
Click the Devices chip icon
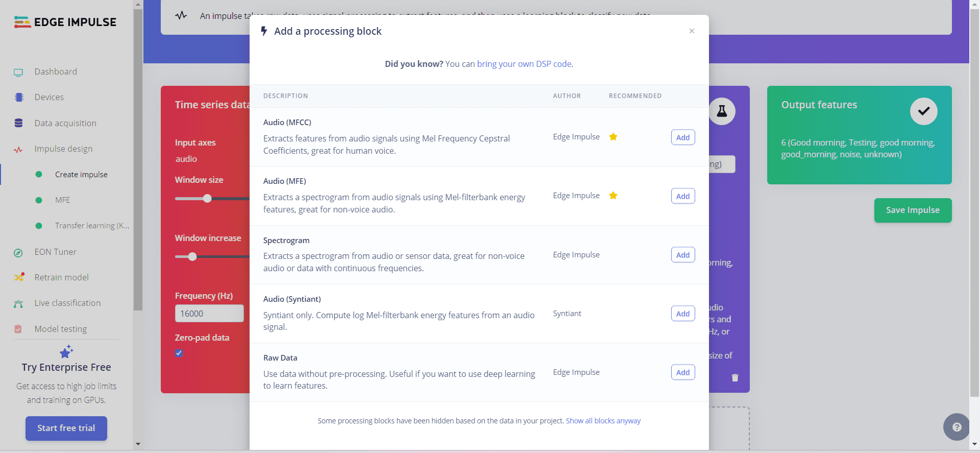click(x=19, y=98)
